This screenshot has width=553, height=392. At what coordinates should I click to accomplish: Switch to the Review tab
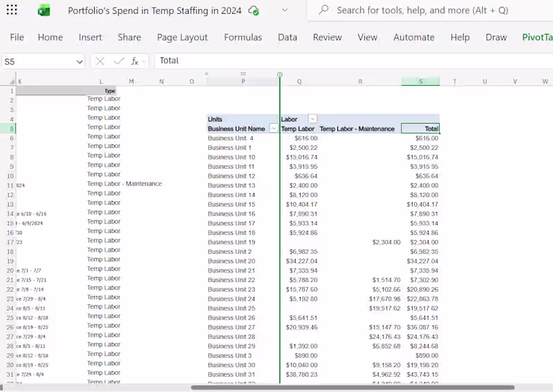pos(327,37)
